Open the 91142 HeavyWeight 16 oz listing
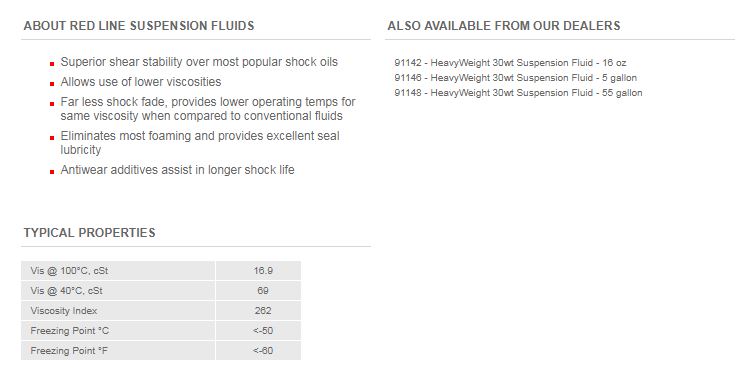Image resolution: width=751 pixels, height=377 pixels. (x=510, y=63)
